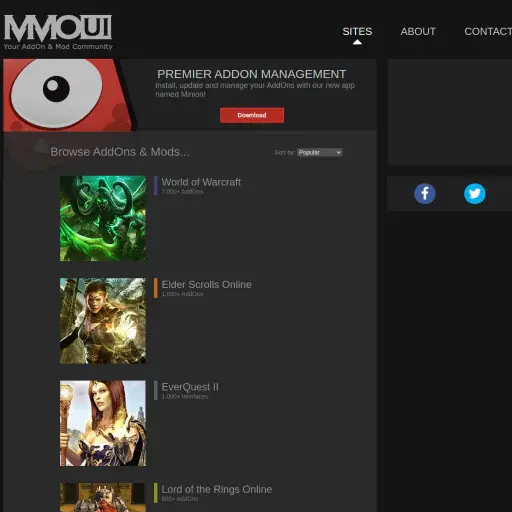
Task: Click the red Download button
Action: [x=252, y=115]
